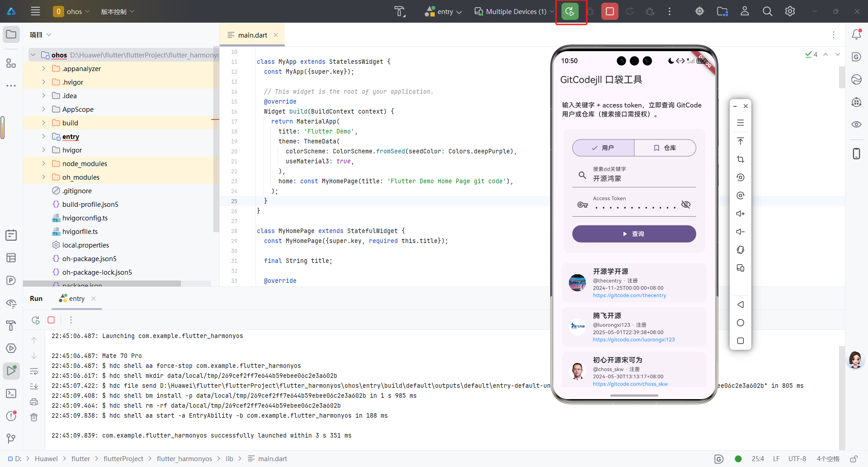Screen dimensions: 868x467
Task: Reveal the hidden Access Token
Action: coord(686,204)
